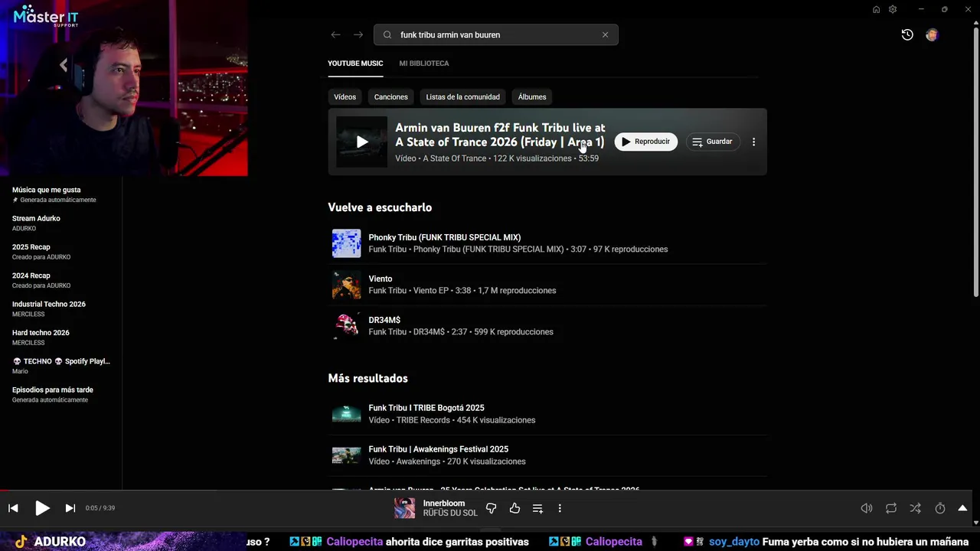Click Más resultados heading
This screenshot has height=551, width=980.
pos(367,378)
